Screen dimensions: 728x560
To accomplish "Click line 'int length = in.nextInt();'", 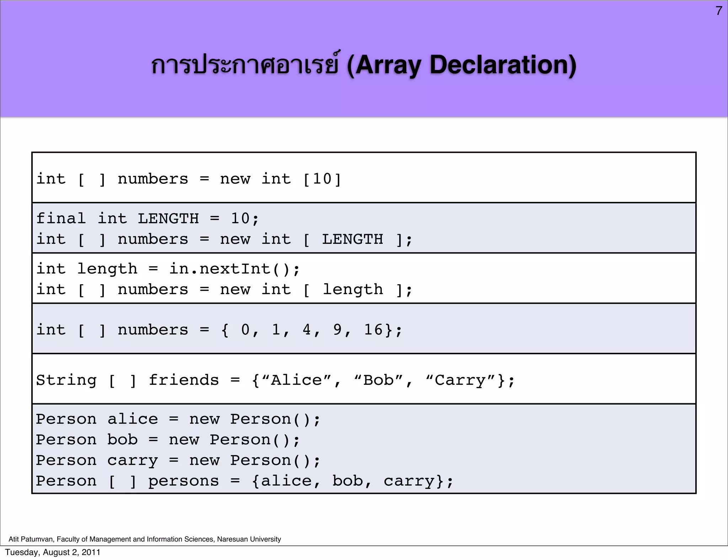I will click(168, 269).
